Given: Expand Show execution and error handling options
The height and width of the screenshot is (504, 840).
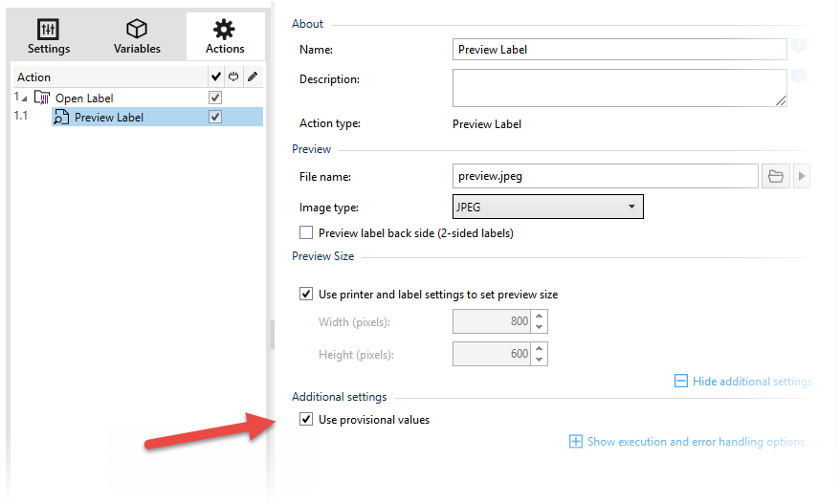Looking at the screenshot, I should (686, 441).
